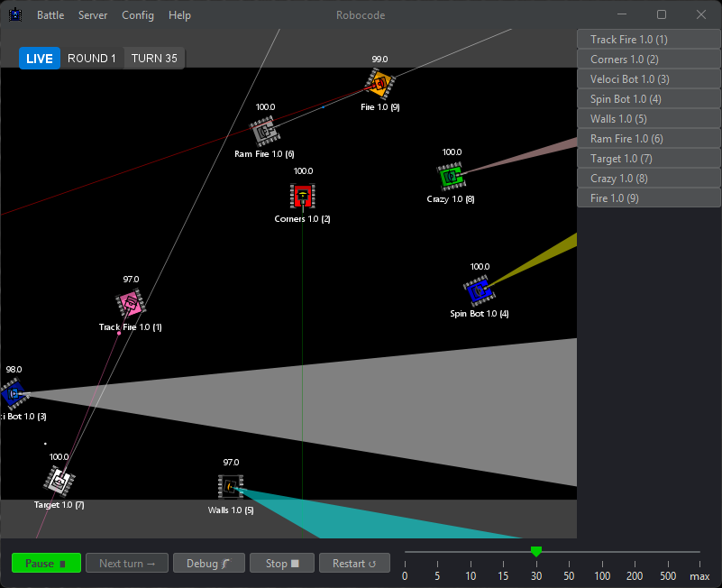This screenshot has height=588, width=722.
Task: Click the green TPS slider handle
Action: tap(536, 551)
